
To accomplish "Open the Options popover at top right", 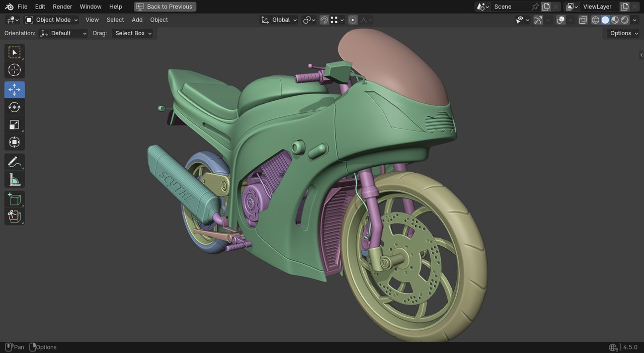I will [623, 33].
